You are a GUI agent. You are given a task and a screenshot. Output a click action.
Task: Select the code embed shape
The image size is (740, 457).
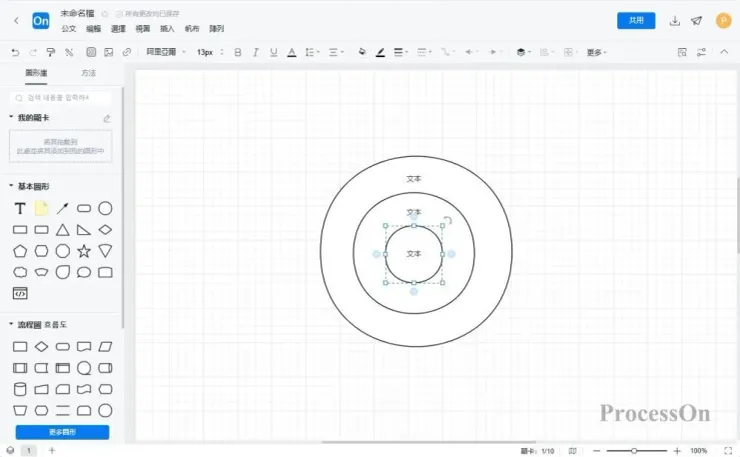[x=20, y=294]
